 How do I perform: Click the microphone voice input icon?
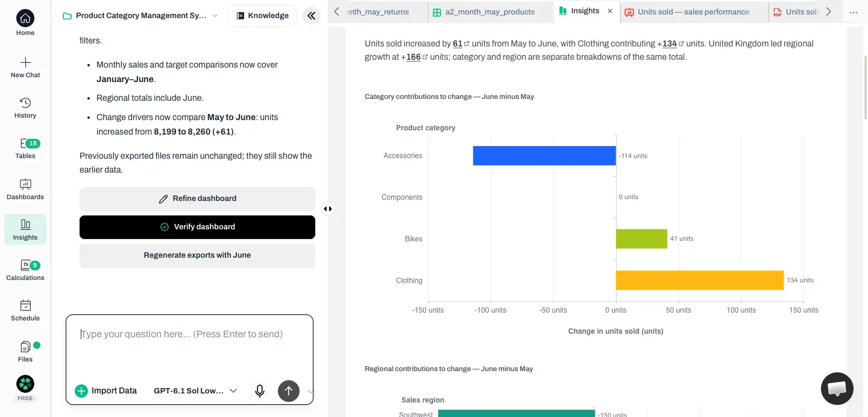(x=260, y=391)
